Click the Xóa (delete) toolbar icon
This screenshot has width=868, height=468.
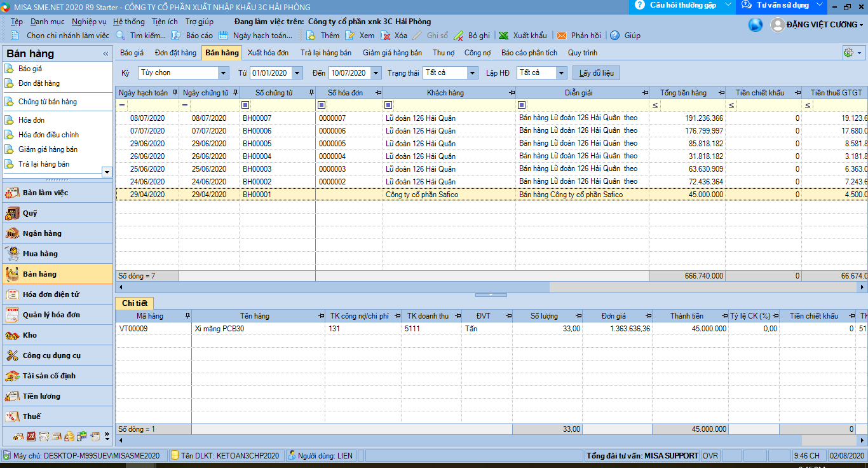385,36
